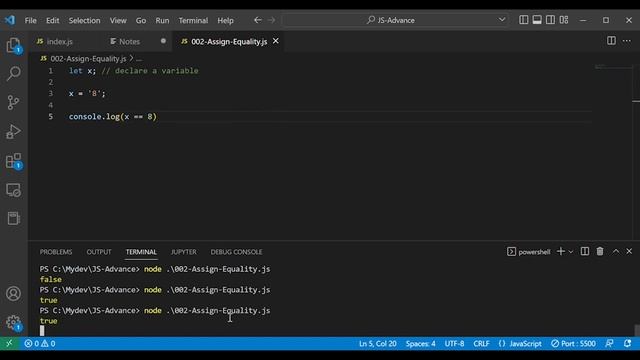The height and width of the screenshot is (360, 640).
Task: Click the VS Code logo icon
Action: 10,20
